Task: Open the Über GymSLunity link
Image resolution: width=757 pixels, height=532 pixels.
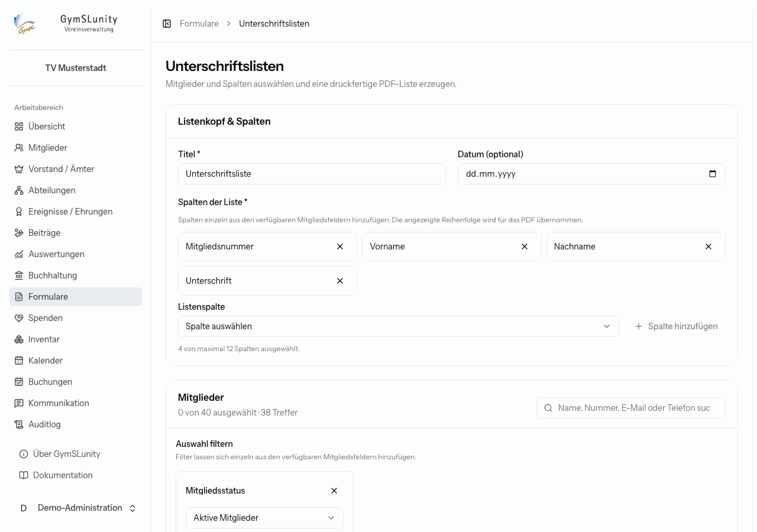Action: click(x=76, y=454)
